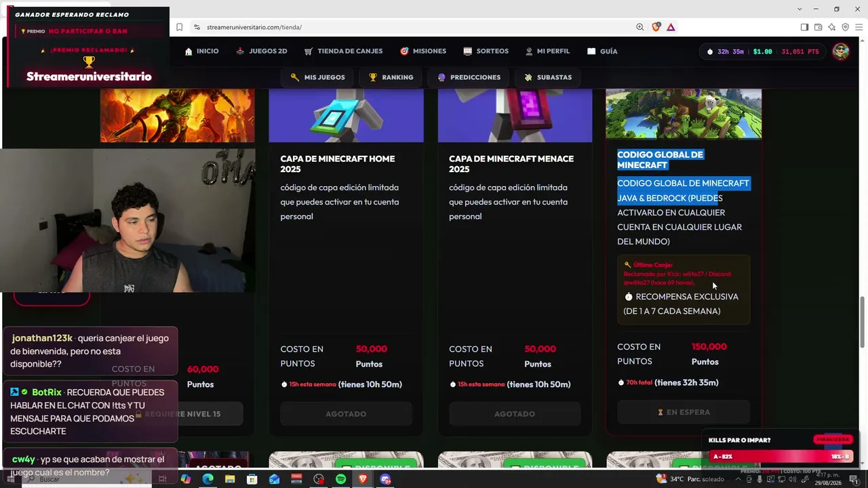
Task: Click jonathan123k chat message
Action: pos(90,351)
